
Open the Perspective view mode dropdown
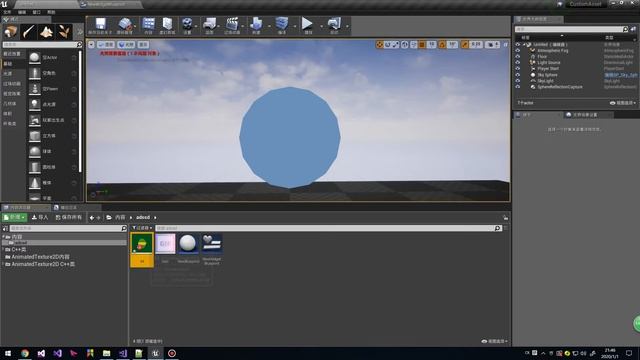[x=106, y=44]
